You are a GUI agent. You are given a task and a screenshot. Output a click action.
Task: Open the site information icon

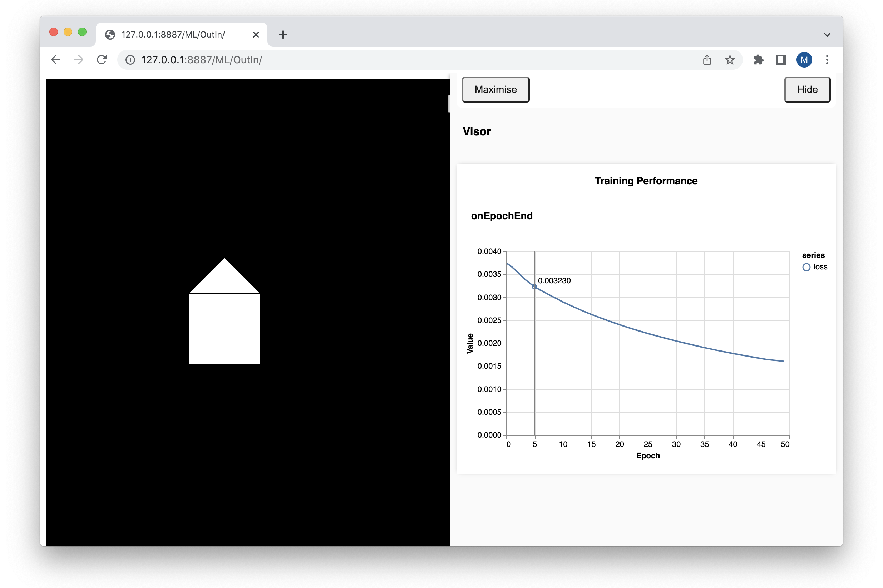130,60
